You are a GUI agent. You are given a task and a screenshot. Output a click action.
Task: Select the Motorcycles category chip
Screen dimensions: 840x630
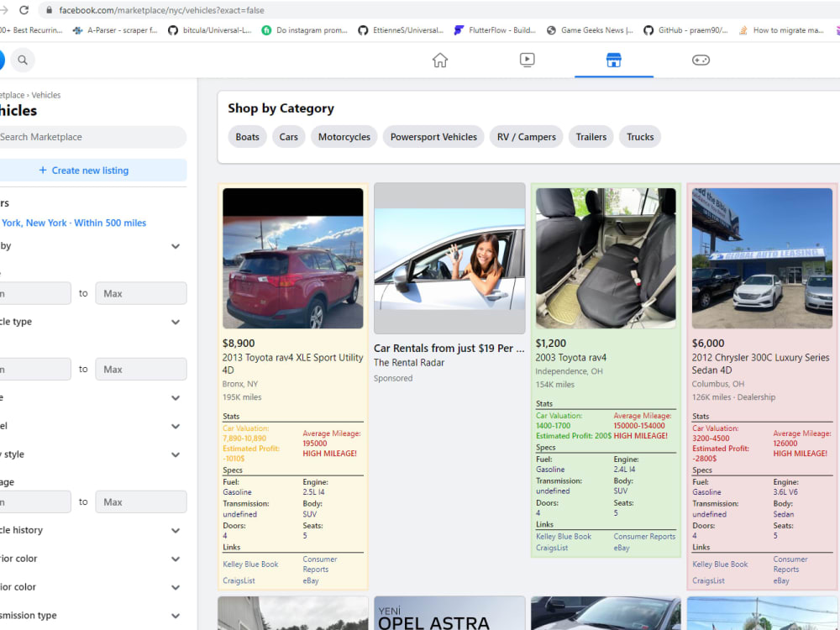[x=344, y=137]
